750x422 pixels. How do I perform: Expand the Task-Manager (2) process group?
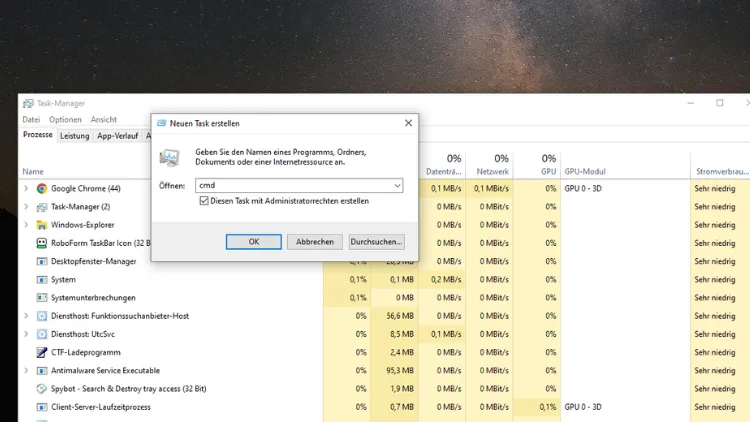pyautogui.click(x=26, y=207)
